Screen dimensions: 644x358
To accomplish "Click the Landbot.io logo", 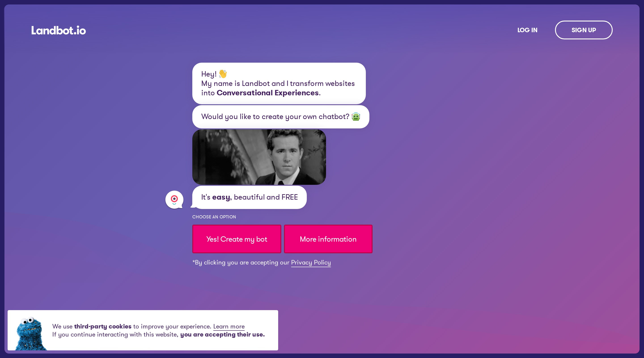I will [x=59, y=30].
